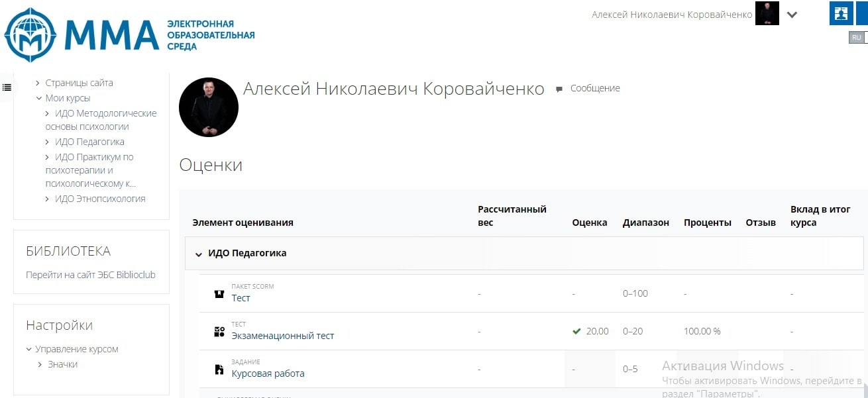This screenshot has height=398, width=868.
Task: Click the SCORM package icon beside Тест
Action: (x=219, y=293)
